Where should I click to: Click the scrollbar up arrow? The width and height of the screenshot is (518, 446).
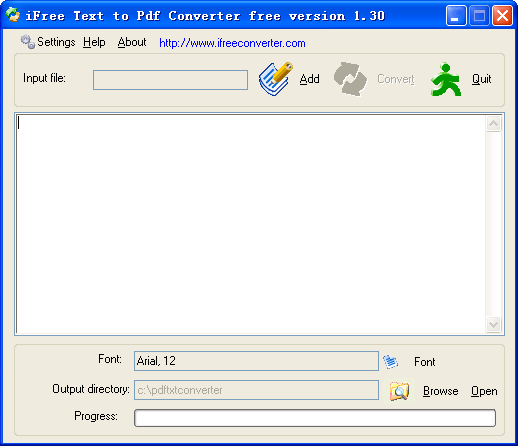493,124
